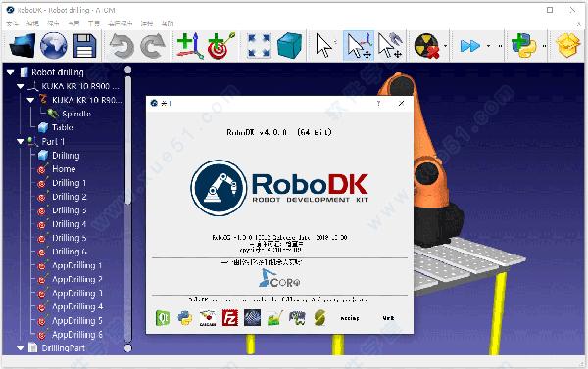Open a file with the folder icon
This screenshot has height=369, width=588.
[23, 46]
